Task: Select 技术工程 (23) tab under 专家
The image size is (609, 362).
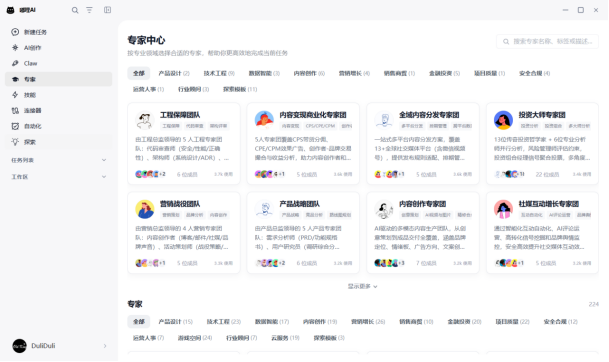Action: pos(224,322)
